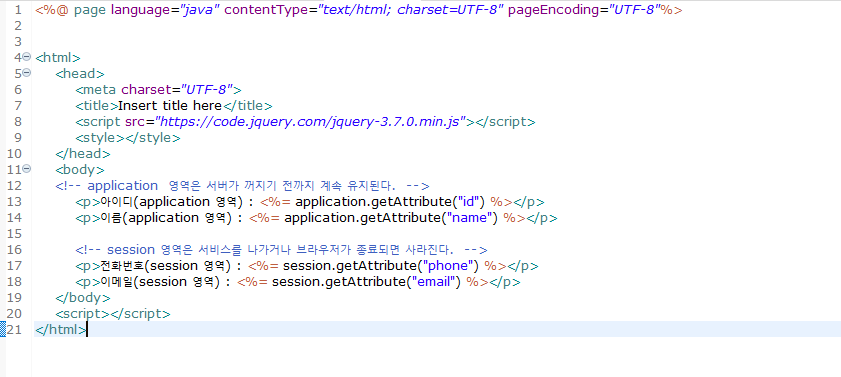Click the 이메일(session 영역) label text
Viewport: 841px width, 377px height.
161,282
